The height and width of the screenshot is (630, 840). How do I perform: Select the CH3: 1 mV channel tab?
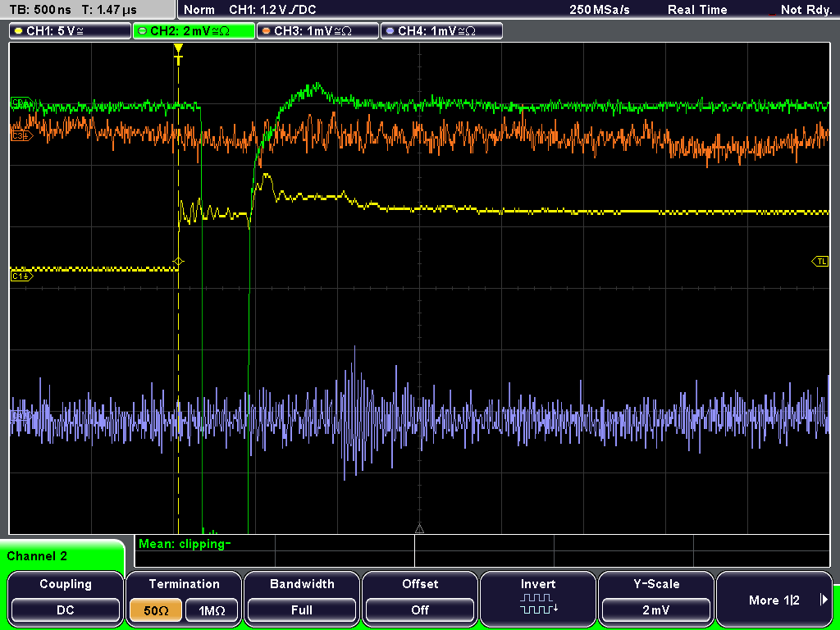point(317,31)
